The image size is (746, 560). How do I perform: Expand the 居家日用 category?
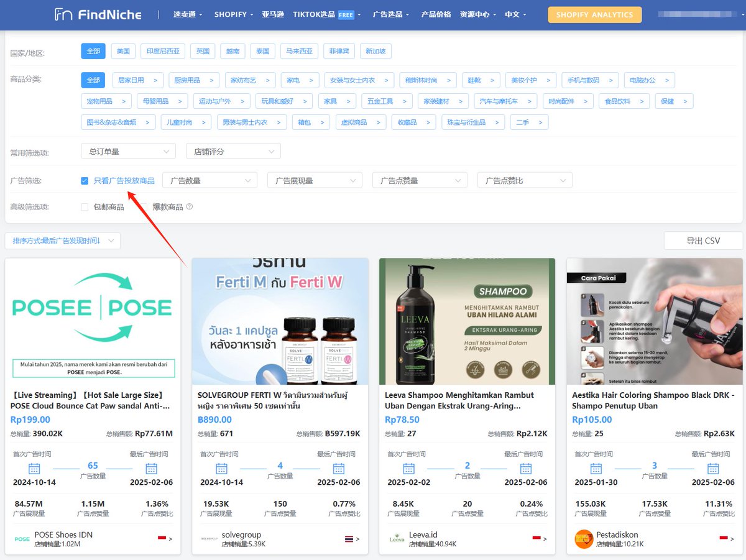(138, 80)
